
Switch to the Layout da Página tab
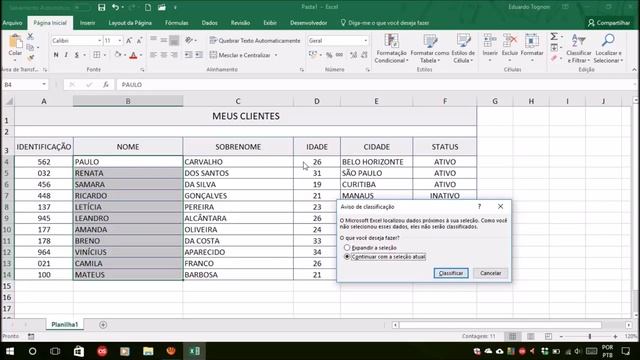[x=130, y=23]
